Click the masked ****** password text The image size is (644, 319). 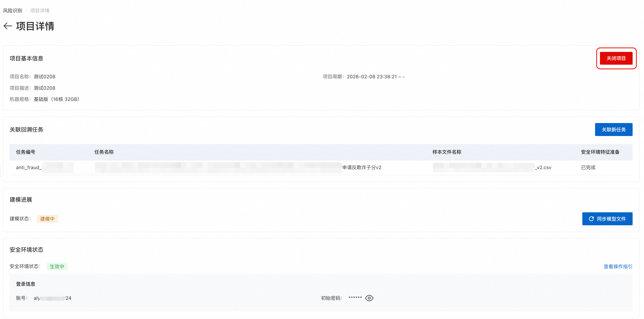point(355,298)
